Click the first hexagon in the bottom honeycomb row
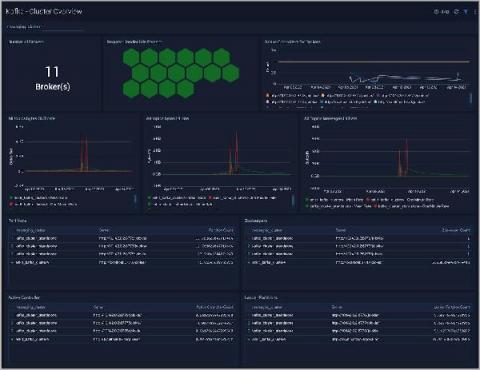480x370 pixels. click(131, 89)
